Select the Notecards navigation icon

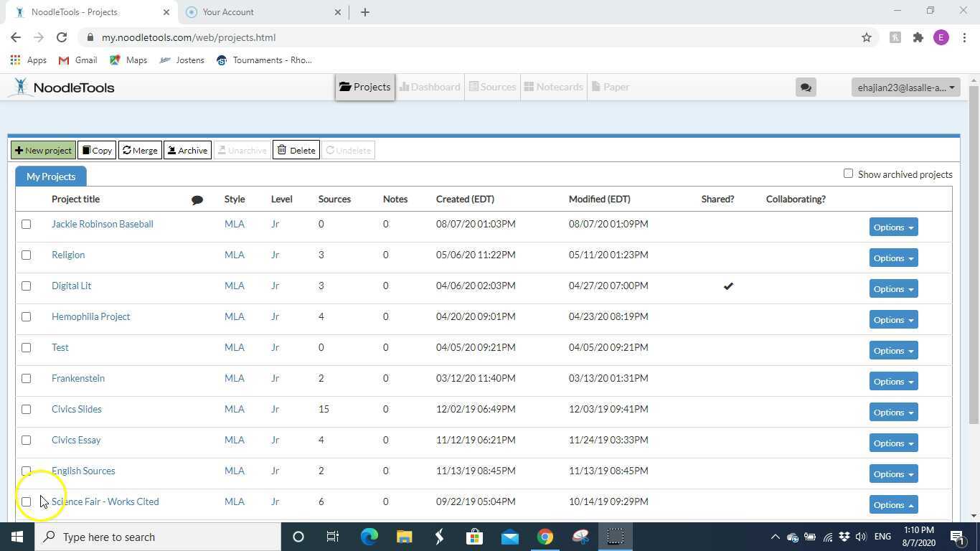coord(529,87)
